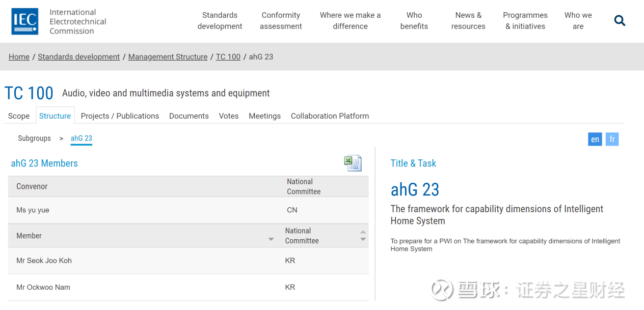Go to the Meetings tab
The width and height of the screenshot is (644, 310).
tap(264, 116)
